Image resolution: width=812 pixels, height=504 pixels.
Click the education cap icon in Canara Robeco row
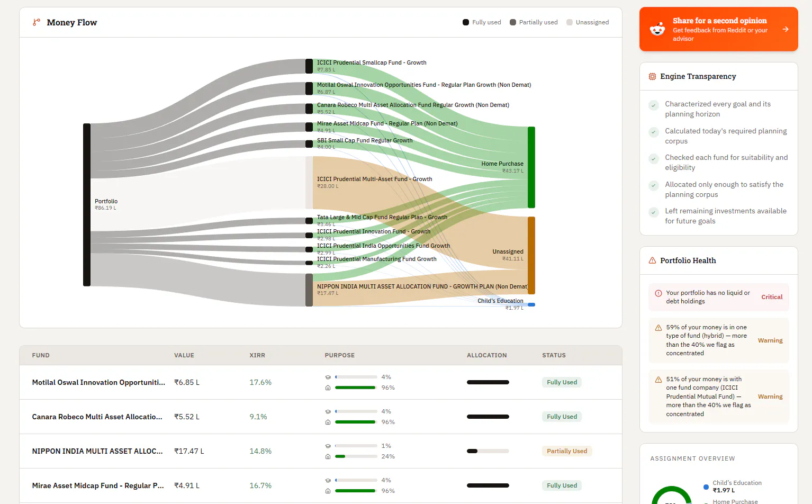coord(328,411)
